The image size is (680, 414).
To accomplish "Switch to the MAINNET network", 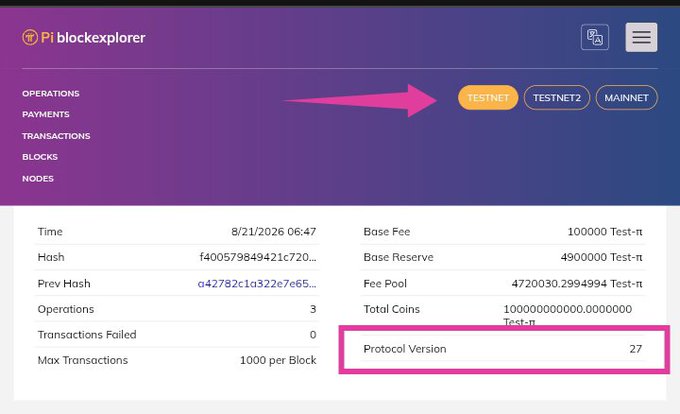I will tap(626, 98).
